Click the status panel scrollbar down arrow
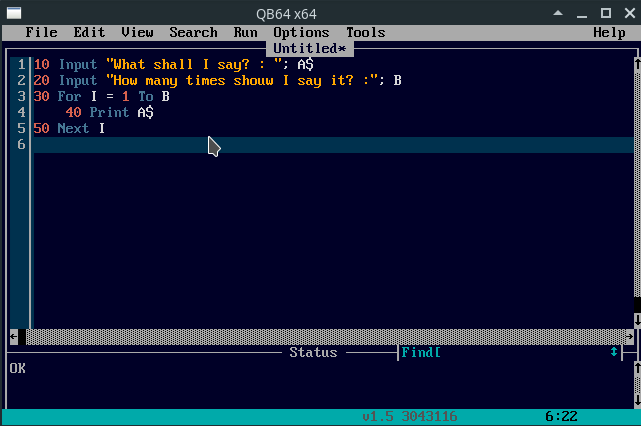This screenshot has height=426, width=641. [637, 400]
